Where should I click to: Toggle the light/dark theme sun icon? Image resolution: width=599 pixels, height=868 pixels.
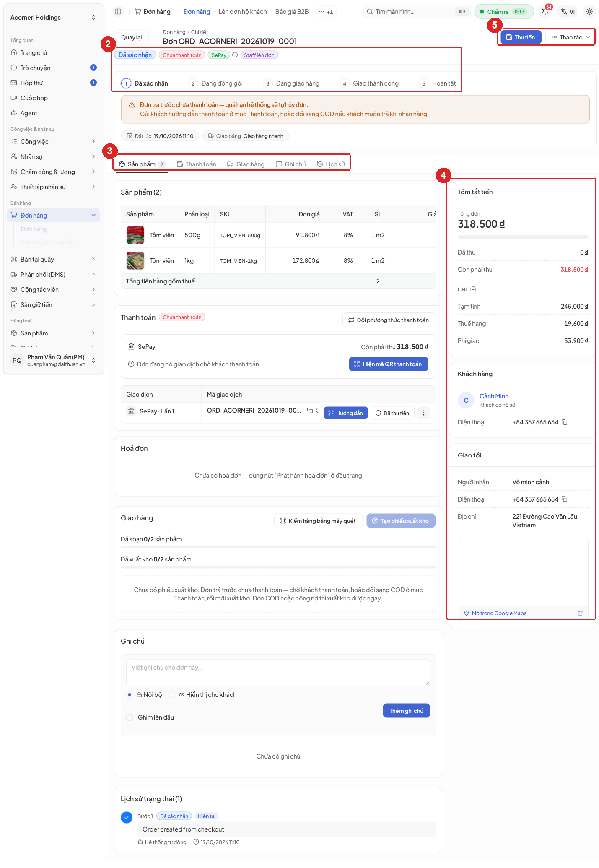pos(589,12)
